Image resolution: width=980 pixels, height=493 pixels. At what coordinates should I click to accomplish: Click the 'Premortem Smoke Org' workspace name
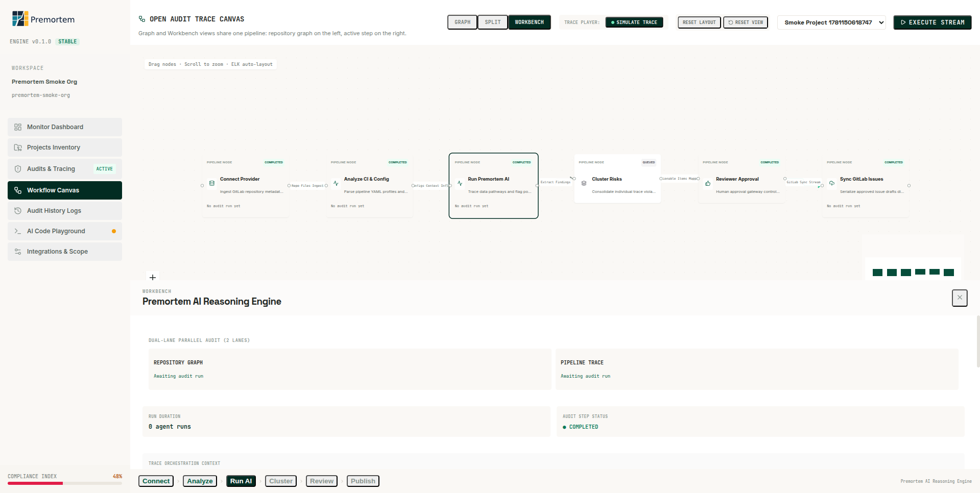pos(44,82)
